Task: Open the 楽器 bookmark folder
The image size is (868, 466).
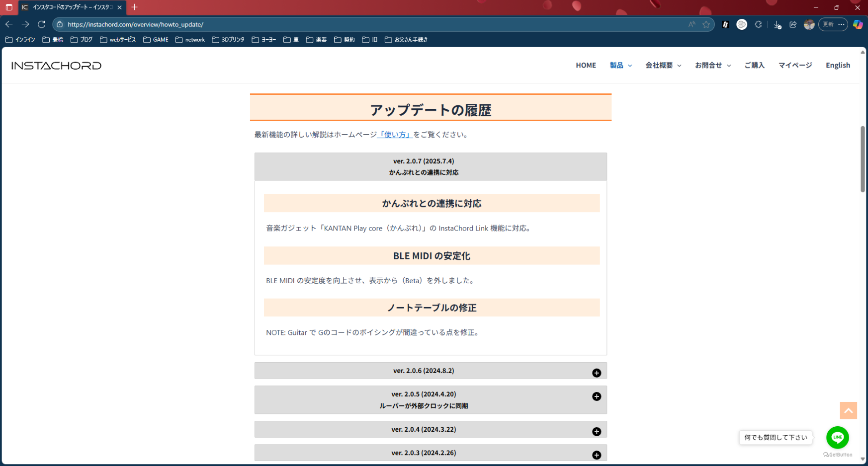Action: click(317, 40)
